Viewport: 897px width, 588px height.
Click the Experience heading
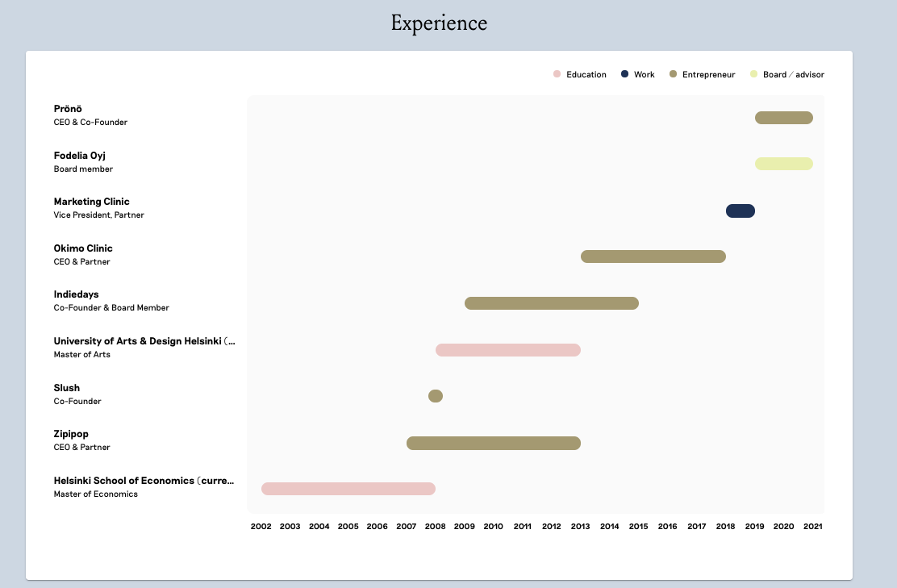(439, 23)
